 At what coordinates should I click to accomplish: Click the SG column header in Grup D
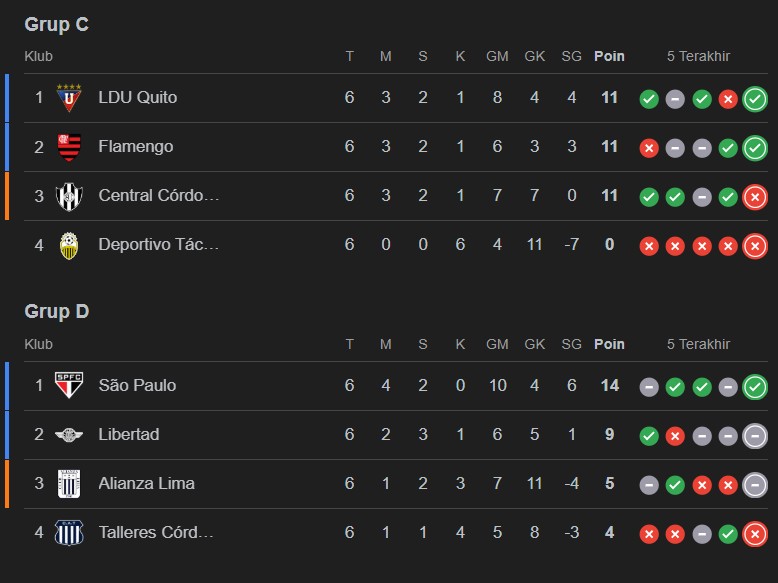click(571, 344)
